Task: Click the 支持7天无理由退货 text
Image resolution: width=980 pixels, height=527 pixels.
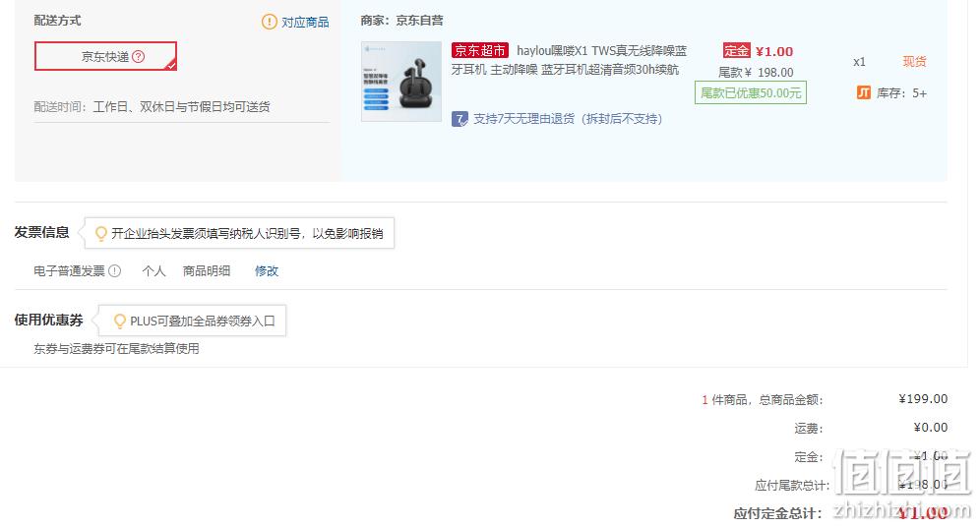Action: [568, 119]
